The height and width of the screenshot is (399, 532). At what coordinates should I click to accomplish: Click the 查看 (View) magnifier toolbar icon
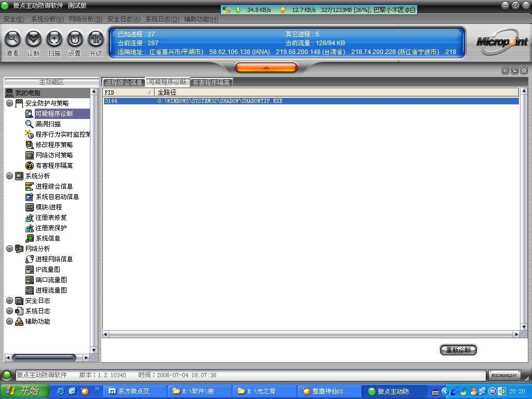12,39
